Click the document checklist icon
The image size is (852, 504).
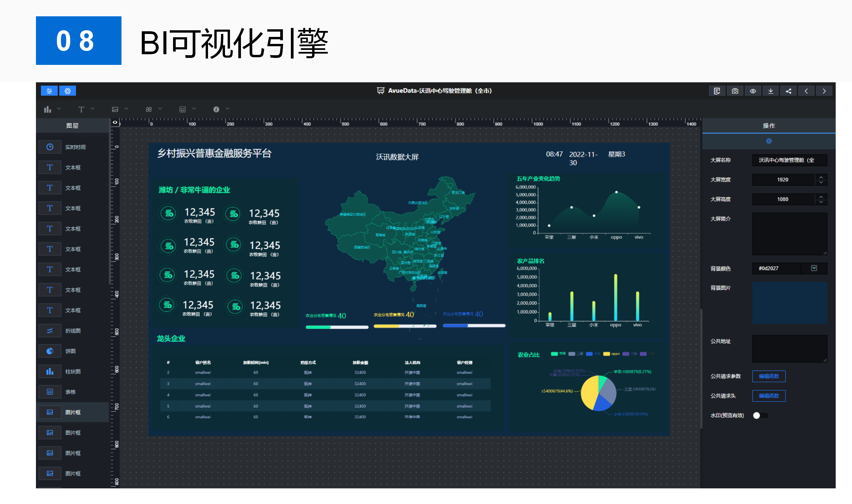[x=717, y=91]
